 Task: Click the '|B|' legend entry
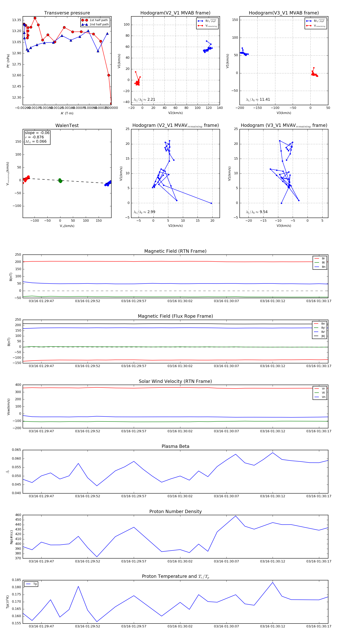point(320,336)
